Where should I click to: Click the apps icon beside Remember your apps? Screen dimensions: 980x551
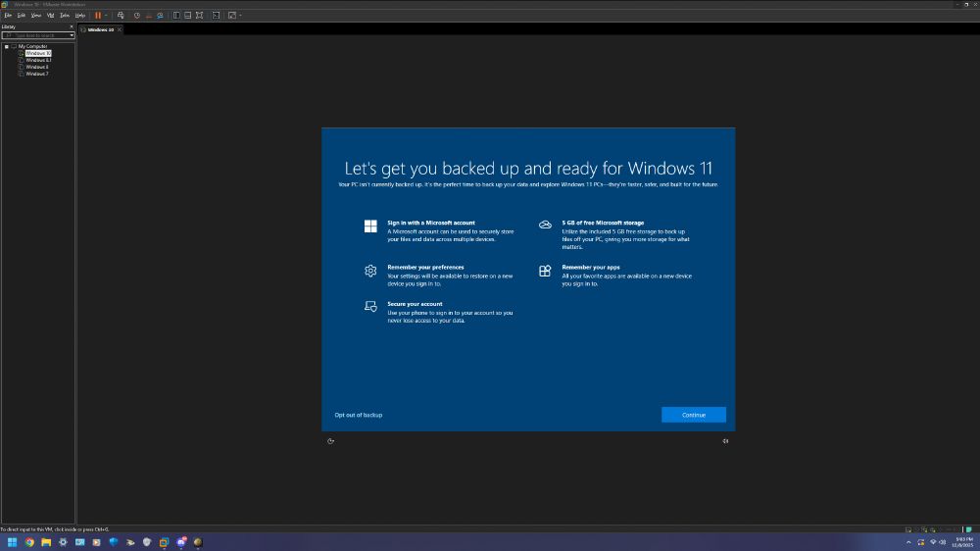coord(545,271)
